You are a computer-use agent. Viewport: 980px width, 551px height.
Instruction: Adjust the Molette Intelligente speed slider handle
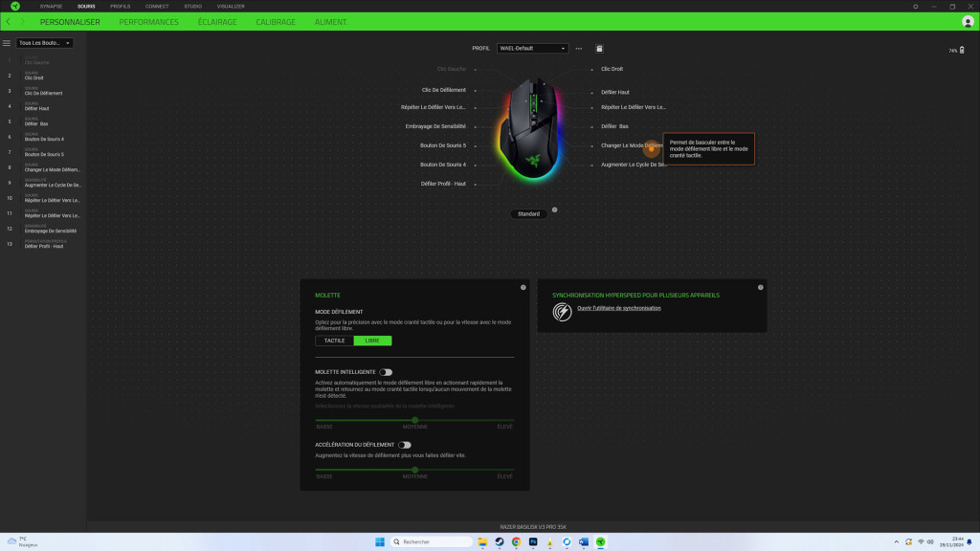click(415, 420)
